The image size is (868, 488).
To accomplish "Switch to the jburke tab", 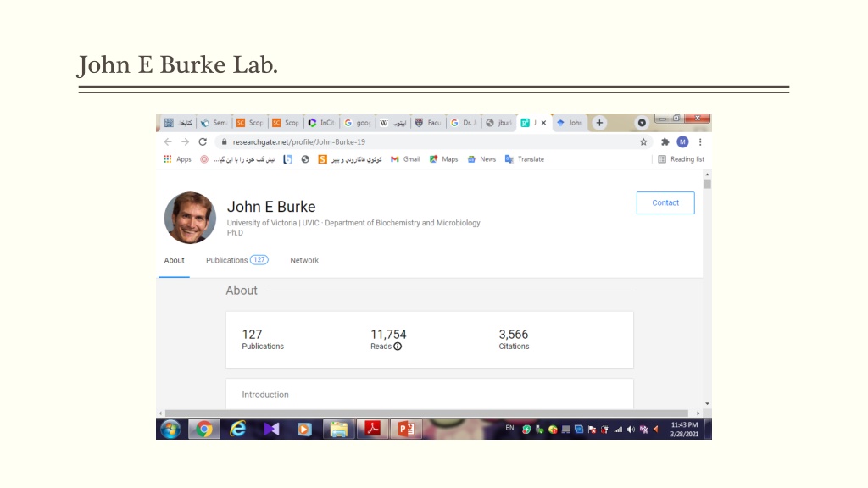I will click(499, 123).
